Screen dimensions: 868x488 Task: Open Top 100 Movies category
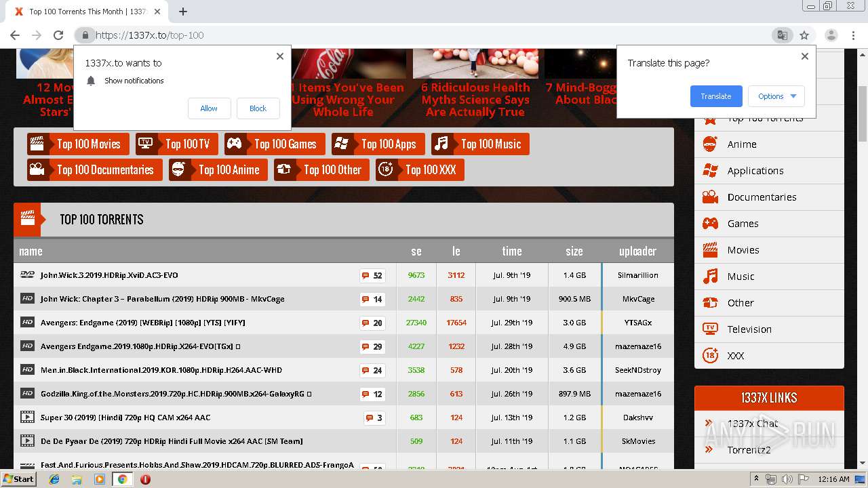[x=77, y=144]
